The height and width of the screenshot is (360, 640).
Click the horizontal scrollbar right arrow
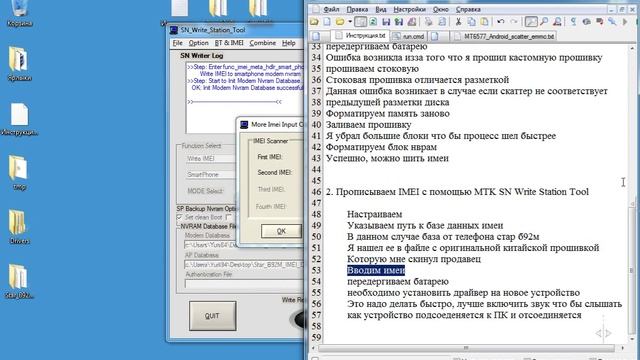pos(622,348)
